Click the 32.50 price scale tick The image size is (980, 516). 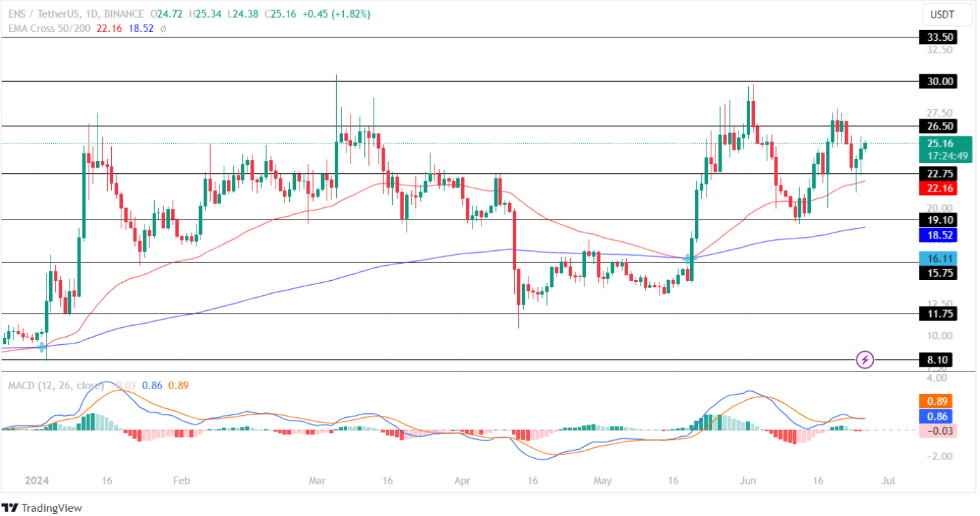(940, 50)
